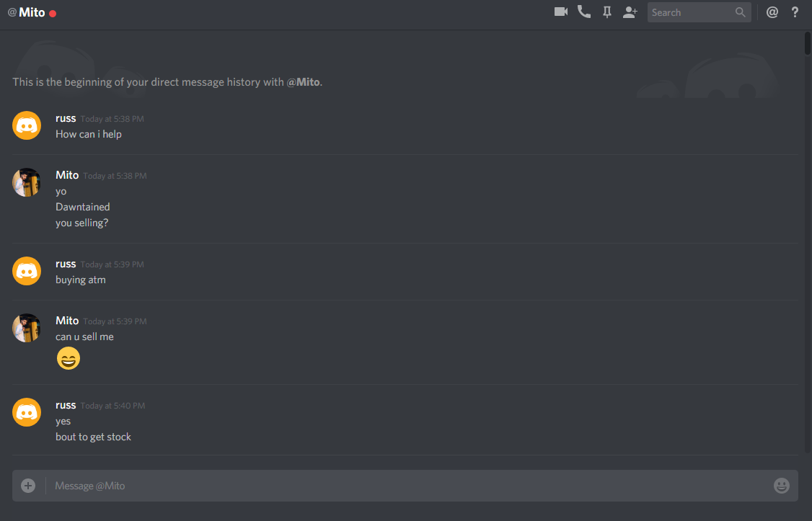Click username Mito above 'can u sell me'
The image size is (812, 521).
click(67, 320)
